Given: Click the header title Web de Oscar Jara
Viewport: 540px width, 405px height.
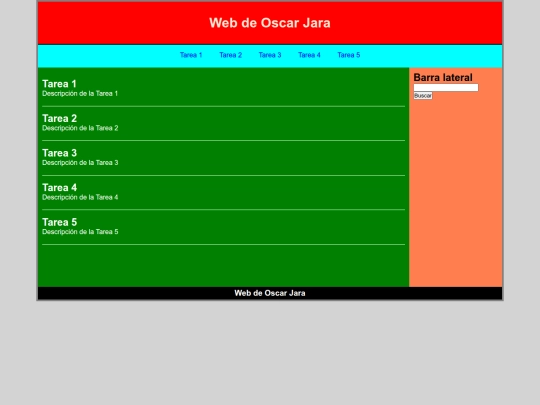Looking at the screenshot, I should [270, 23].
